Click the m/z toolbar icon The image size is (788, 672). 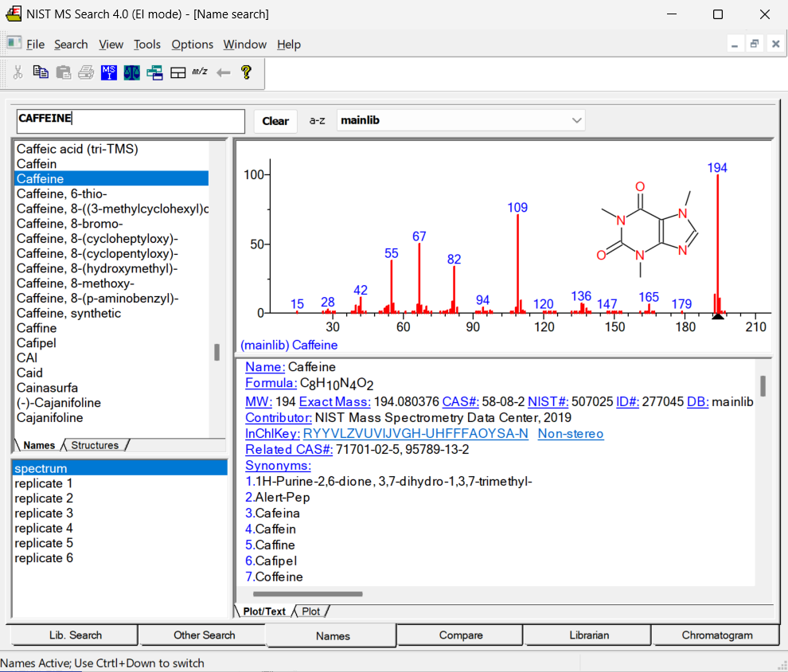(200, 72)
